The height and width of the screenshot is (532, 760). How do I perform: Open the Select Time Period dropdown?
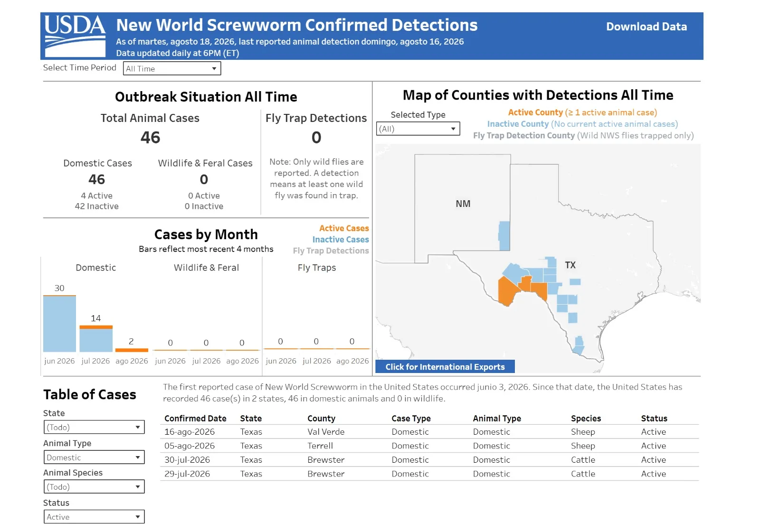coord(172,68)
